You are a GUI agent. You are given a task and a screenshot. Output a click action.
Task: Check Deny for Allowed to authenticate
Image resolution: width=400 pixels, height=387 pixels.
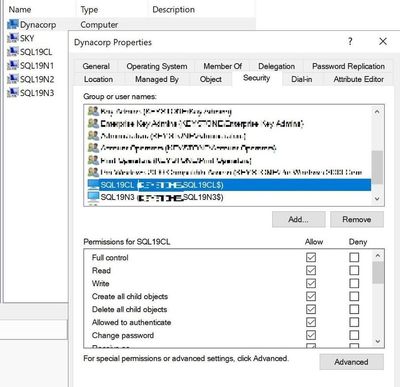[354, 322]
